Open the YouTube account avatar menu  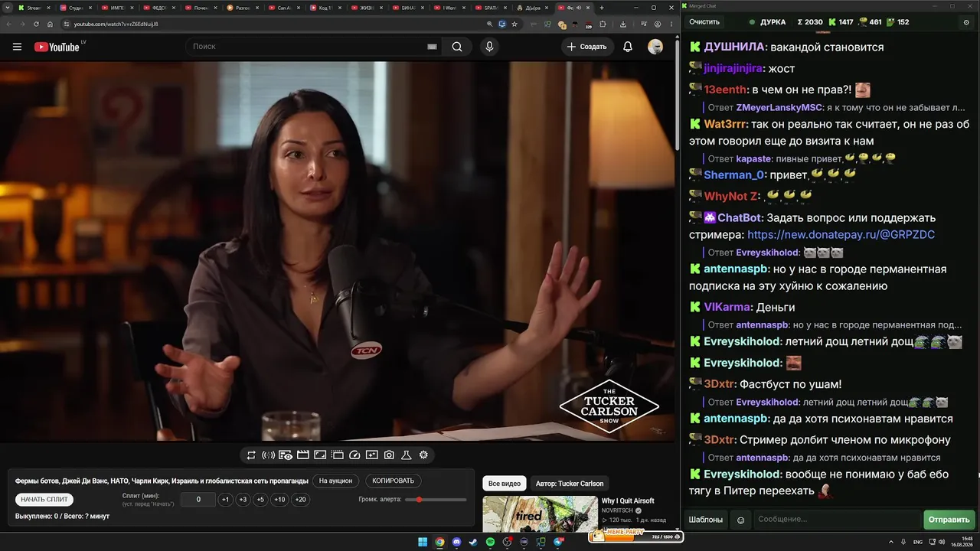tap(655, 47)
